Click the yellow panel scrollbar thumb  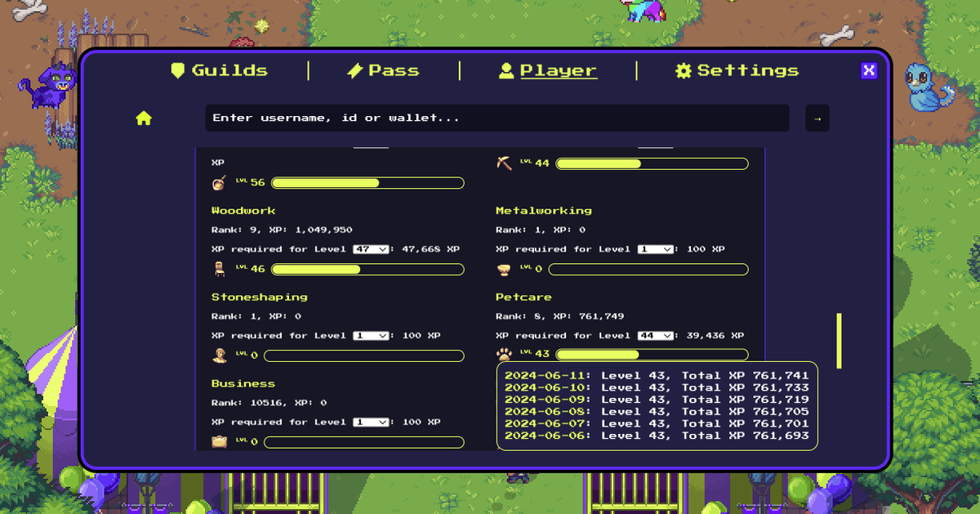point(839,341)
